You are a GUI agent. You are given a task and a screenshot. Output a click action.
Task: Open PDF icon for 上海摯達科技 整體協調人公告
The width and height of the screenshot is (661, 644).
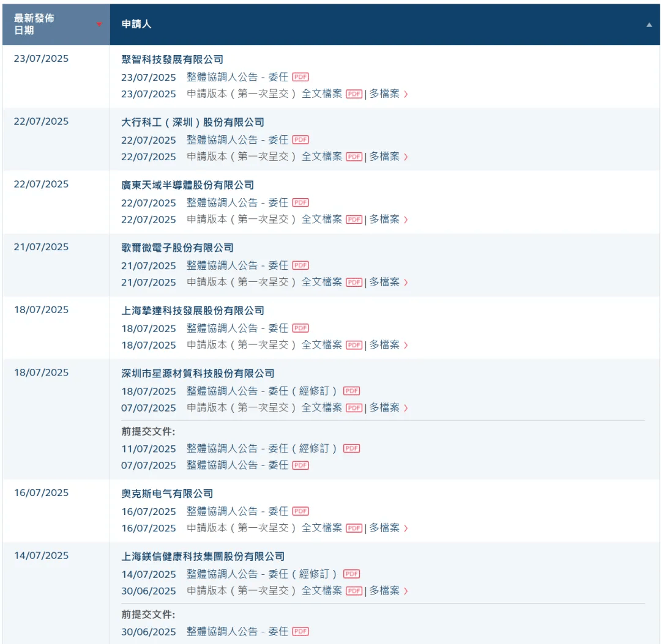[301, 328]
